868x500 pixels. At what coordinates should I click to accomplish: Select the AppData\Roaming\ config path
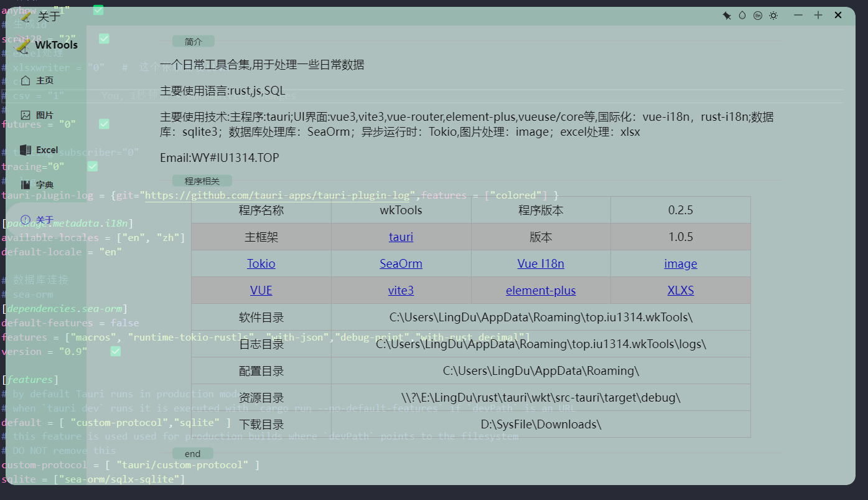541,371
